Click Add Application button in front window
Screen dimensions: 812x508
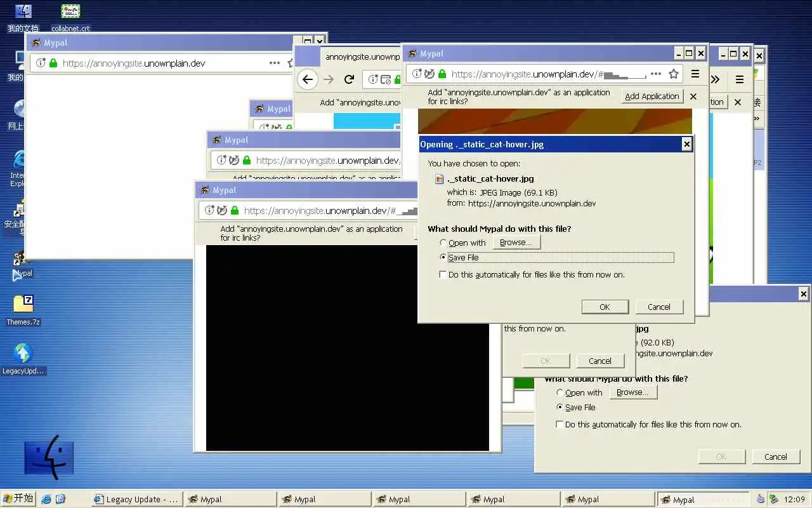point(652,97)
